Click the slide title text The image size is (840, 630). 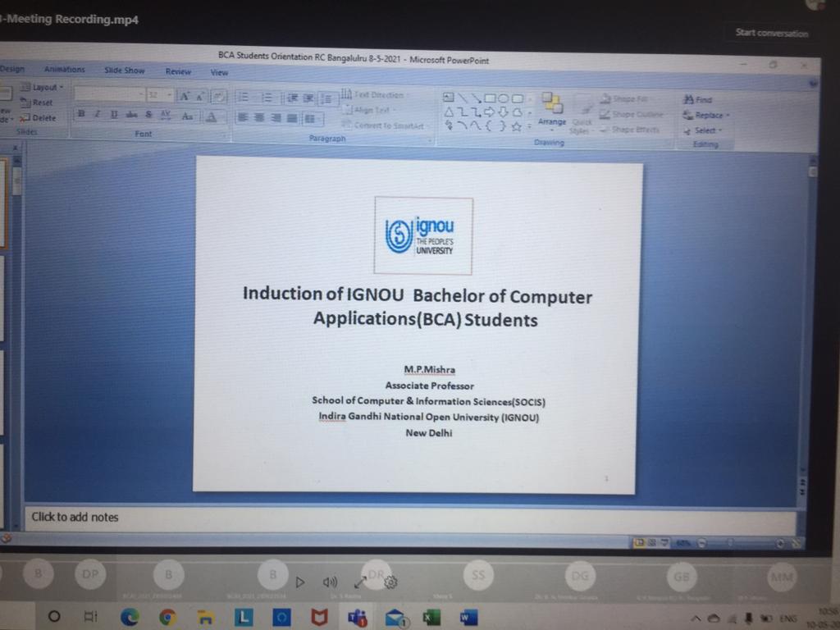(418, 307)
